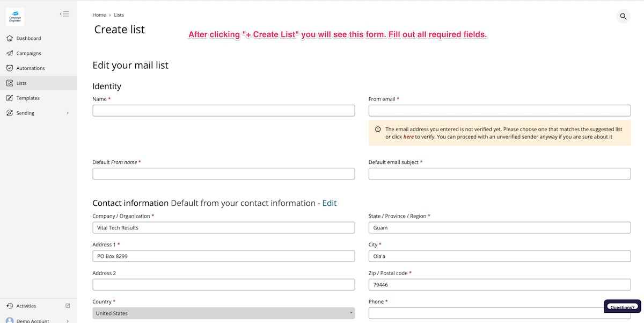Click the Campaign Engineer logo
This screenshot has height=323, width=644.
15,17
